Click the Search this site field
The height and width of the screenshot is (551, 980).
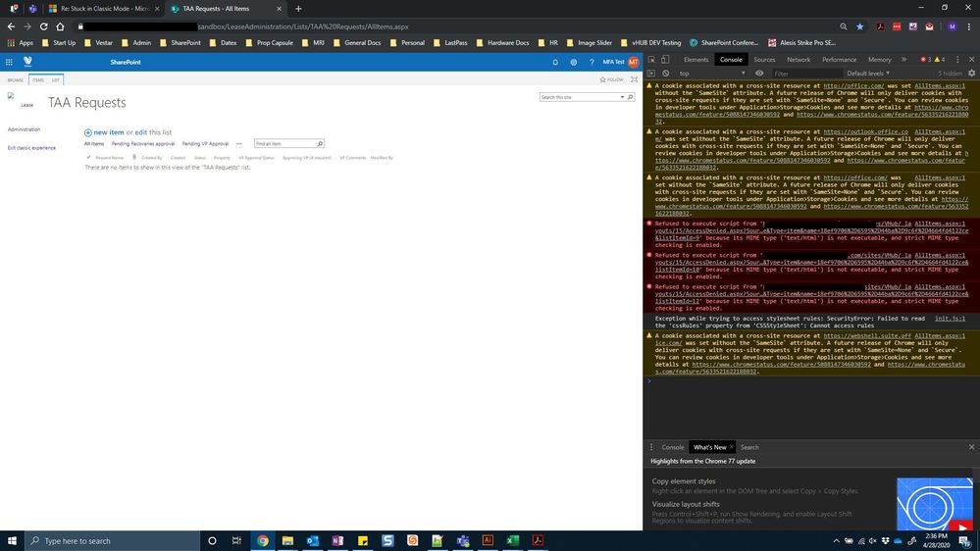580,97
